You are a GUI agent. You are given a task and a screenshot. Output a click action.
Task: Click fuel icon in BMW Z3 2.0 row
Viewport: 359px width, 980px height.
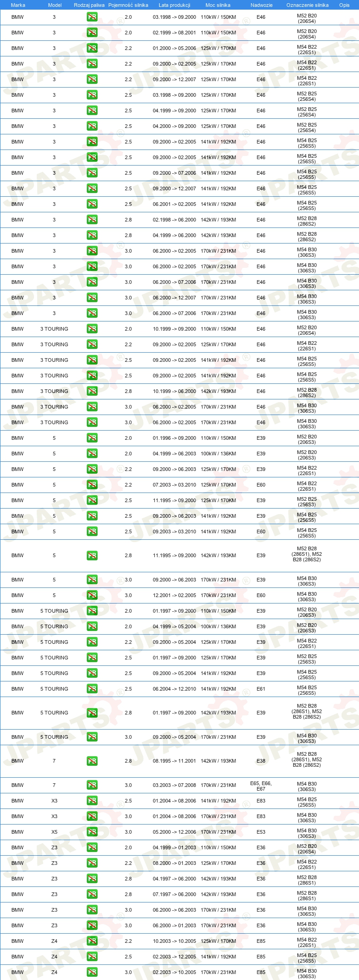(x=92, y=847)
